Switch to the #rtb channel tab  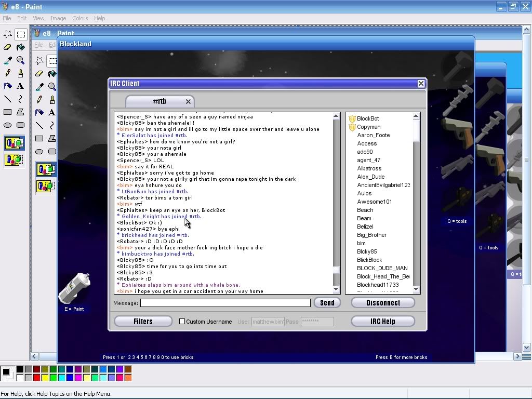pos(159,101)
